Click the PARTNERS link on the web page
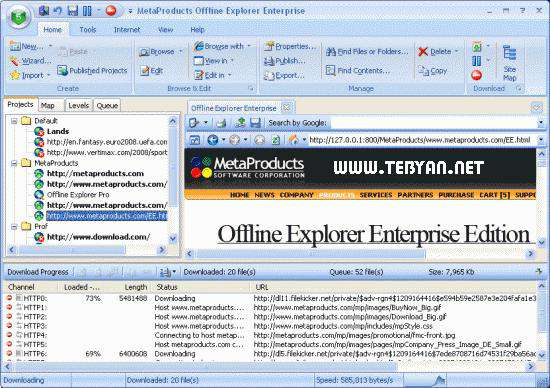550x388 pixels. click(415, 195)
